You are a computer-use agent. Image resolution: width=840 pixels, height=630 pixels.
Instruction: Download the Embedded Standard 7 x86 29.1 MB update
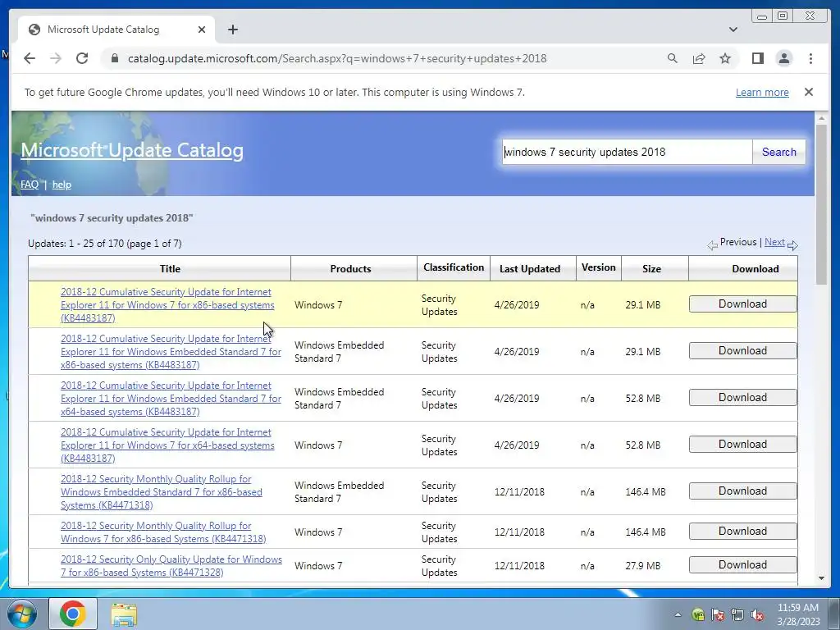742,350
